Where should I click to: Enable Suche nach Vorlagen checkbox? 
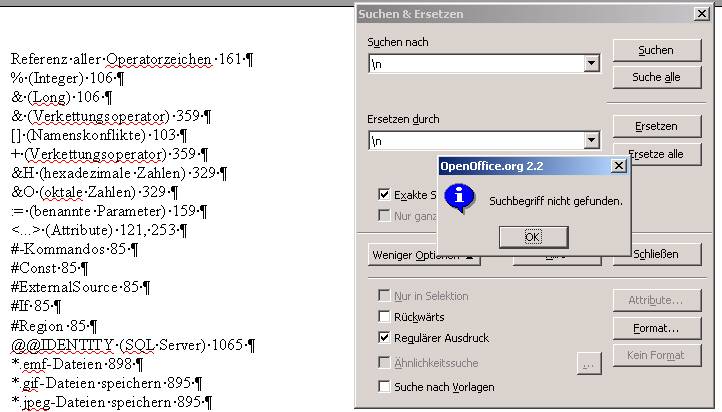coord(384,386)
